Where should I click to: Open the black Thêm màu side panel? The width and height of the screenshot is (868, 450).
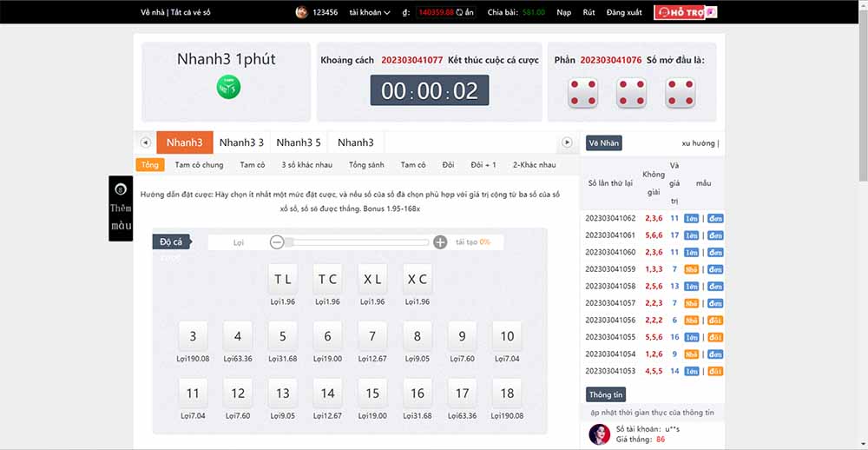tap(120, 209)
